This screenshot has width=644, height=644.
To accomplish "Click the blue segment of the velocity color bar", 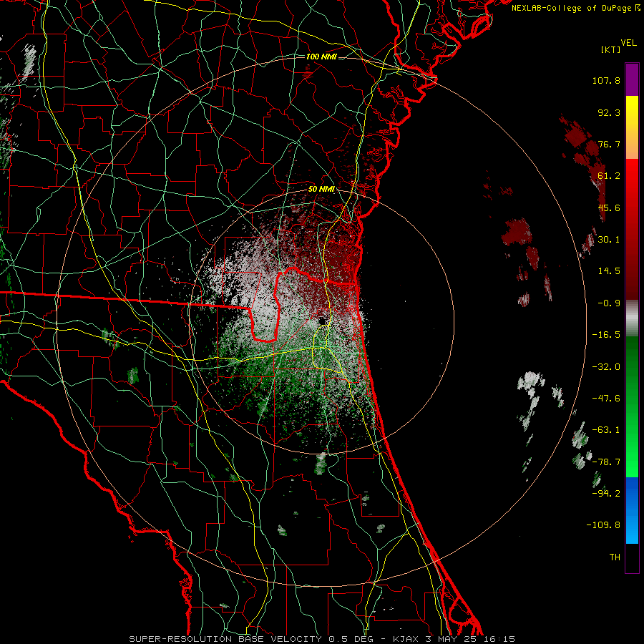I will pos(632,510).
